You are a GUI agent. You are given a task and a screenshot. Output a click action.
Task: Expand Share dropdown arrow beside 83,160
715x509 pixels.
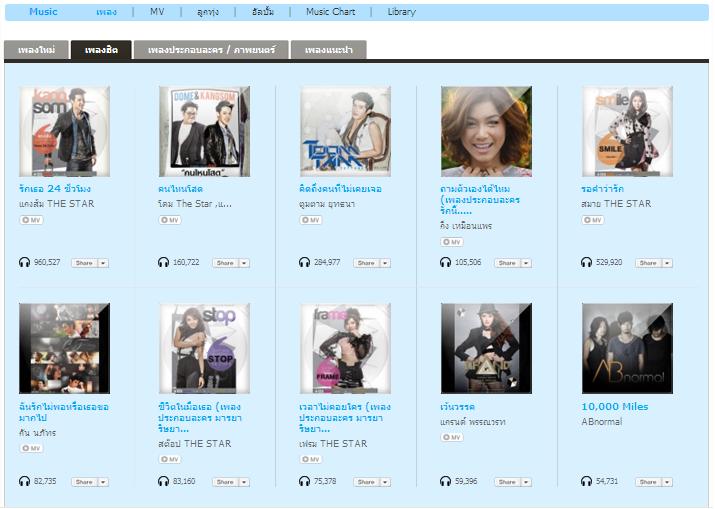click(x=244, y=482)
